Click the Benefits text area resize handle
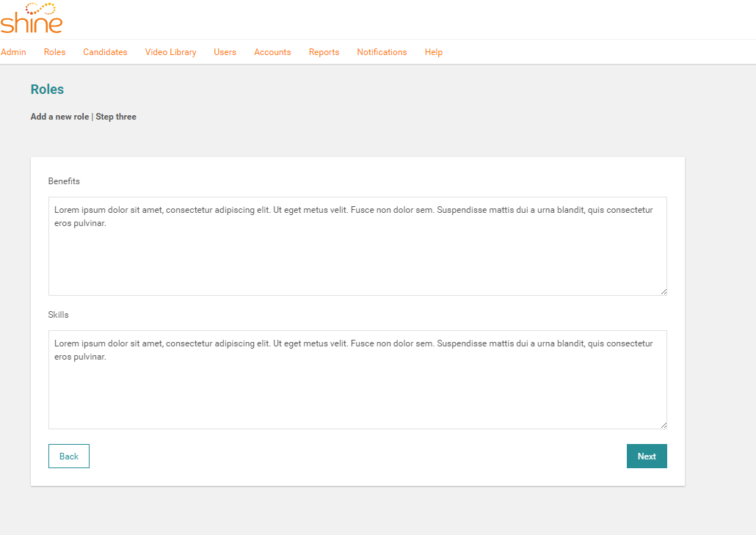The image size is (756, 535). coord(664,291)
